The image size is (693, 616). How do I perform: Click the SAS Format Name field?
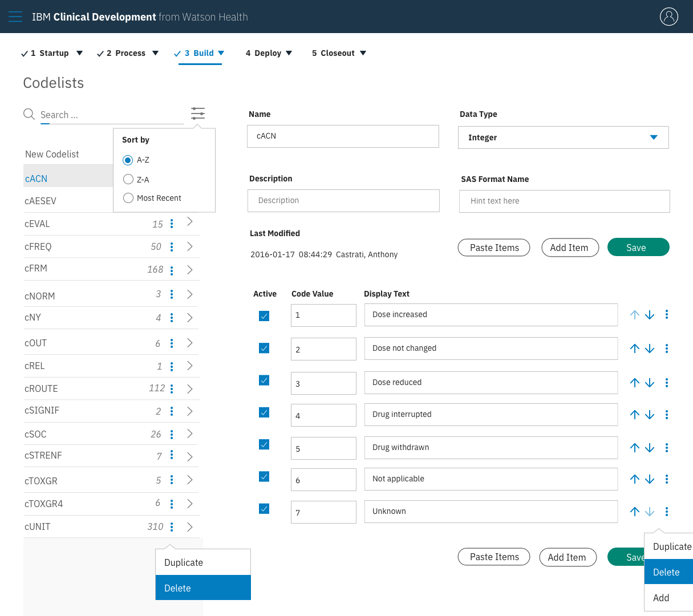click(x=564, y=201)
